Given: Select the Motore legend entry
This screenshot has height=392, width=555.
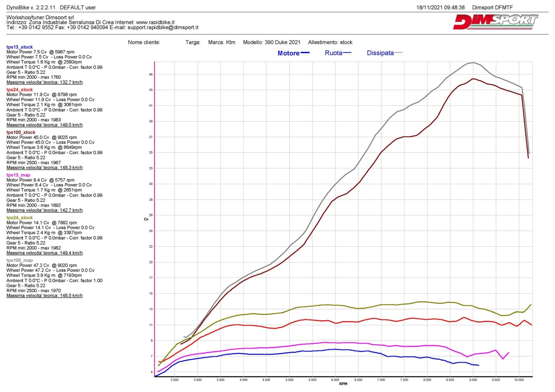Looking at the screenshot, I should (x=288, y=53).
